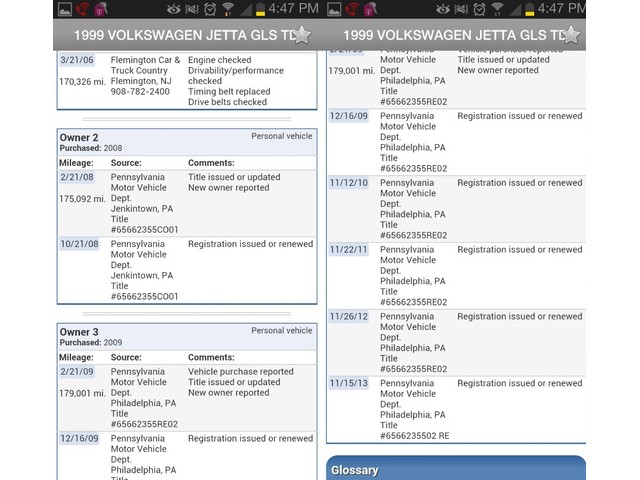Image resolution: width=640 pixels, height=480 pixels.
Task: Tap the 11/26/12 date entry
Action: pos(349,317)
